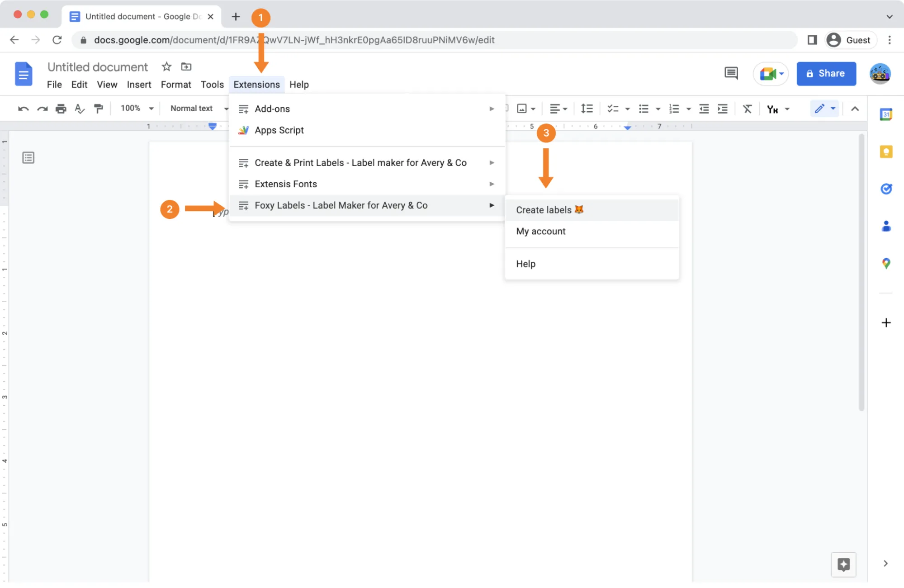
Task: Open the zoom 100% dropdown
Action: [137, 109]
